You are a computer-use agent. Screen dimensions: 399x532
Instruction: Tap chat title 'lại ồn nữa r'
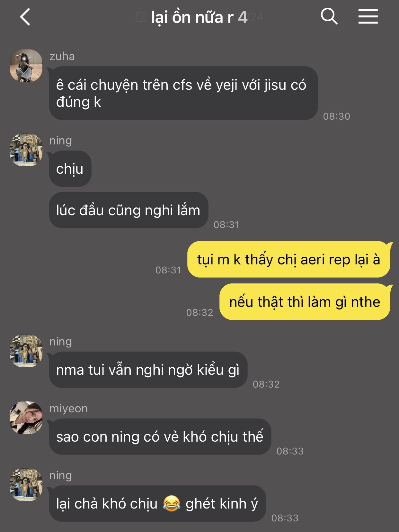[x=192, y=17]
